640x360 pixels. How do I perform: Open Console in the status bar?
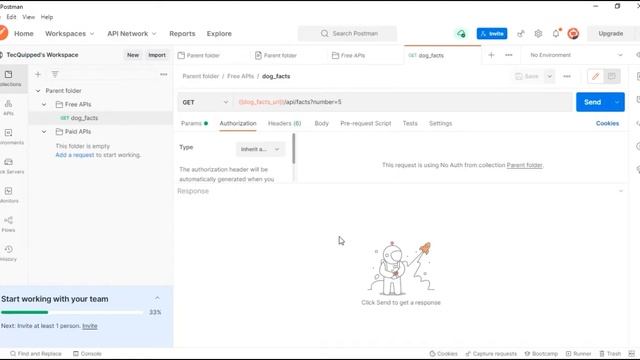pyautogui.click(x=87, y=353)
